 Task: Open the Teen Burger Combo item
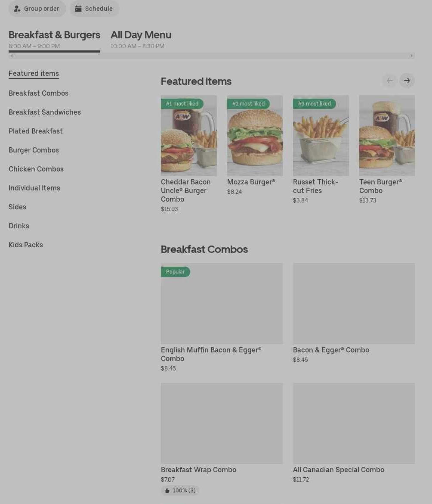386,136
